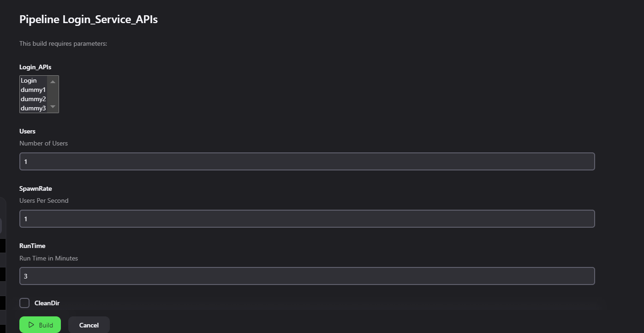
Task: Enable the CleanDir checkbox
Action: [24, 303]
